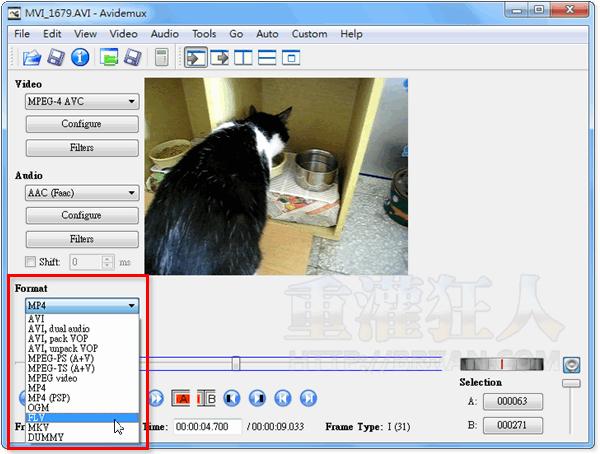Select the input preview mode icon
Image resolution: width=600 pixels, height=454 pixels.
(196, 58)
